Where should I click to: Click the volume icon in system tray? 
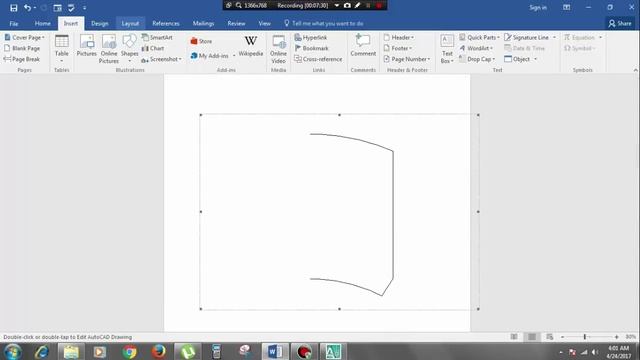(595, 352)
